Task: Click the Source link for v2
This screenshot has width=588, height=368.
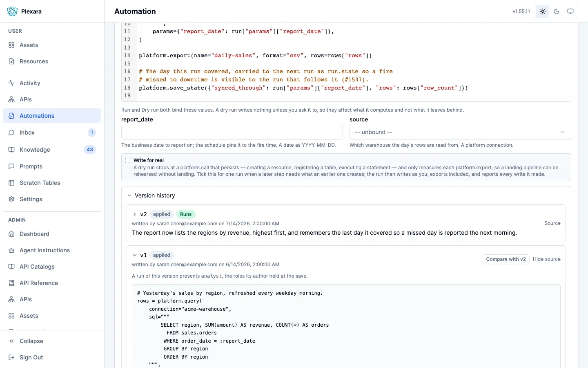Action: (x=552, y=223)
